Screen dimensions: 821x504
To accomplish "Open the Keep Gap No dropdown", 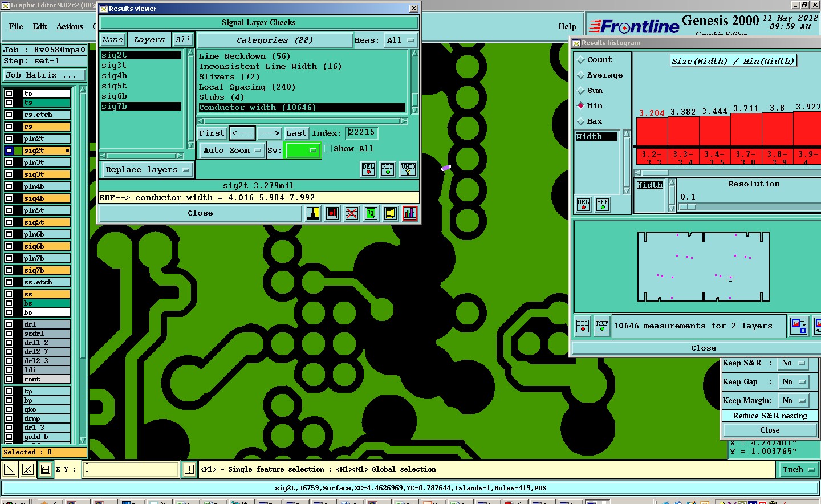I will click(x=794, y=382).
